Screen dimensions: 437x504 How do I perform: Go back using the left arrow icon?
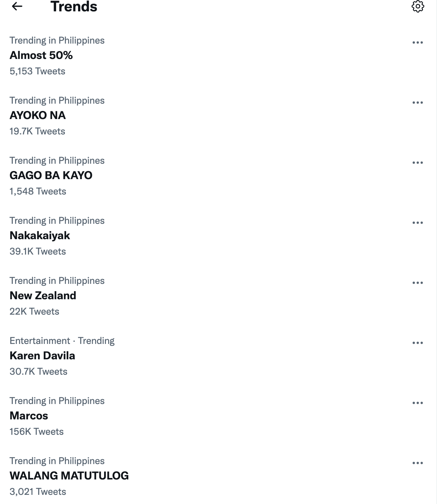pos(17,6)
